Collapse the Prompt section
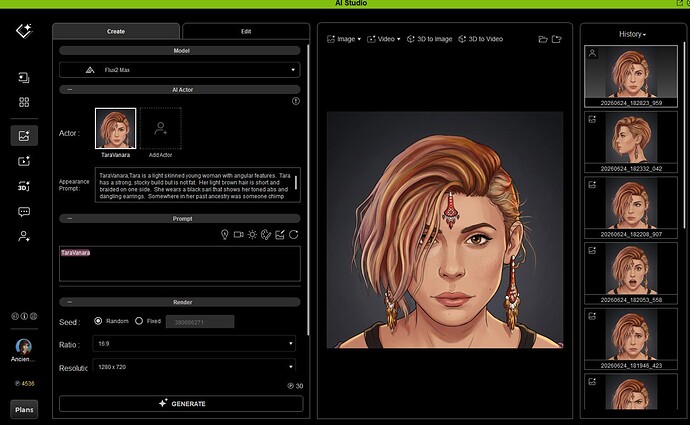Screen dimensions: 690x425 [x=70, y=219]
